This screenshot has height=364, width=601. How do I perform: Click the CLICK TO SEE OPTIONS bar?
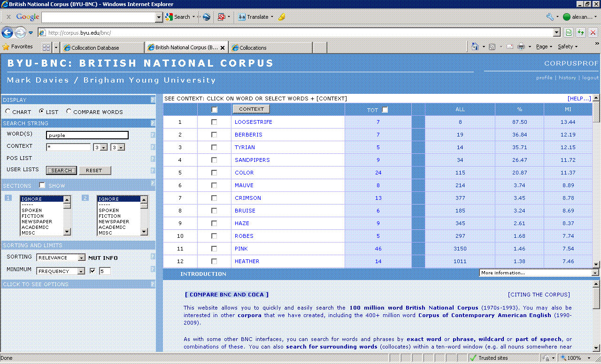(78, 284)
